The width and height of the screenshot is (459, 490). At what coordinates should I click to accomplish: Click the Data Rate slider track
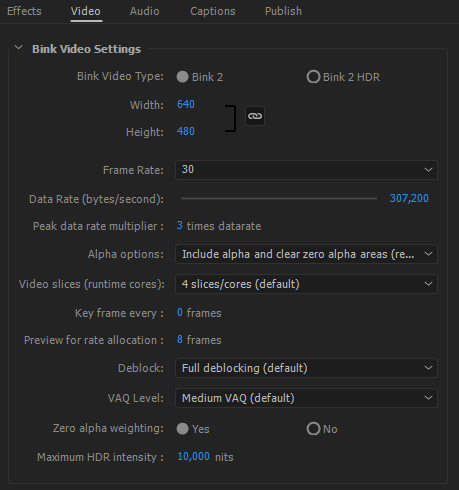(279, 198)
